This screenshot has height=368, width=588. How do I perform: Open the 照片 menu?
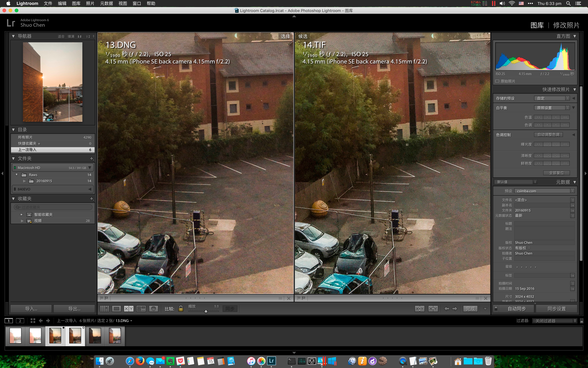pyautogui.click(x=90, y=3)
